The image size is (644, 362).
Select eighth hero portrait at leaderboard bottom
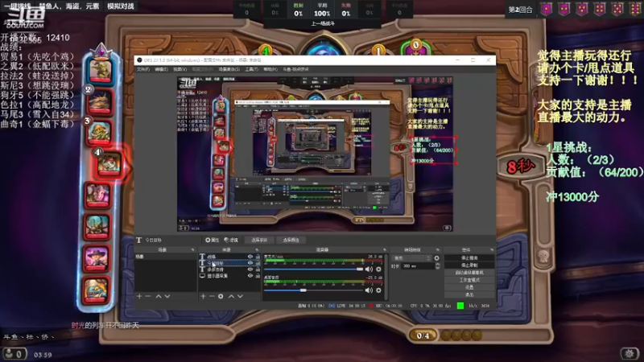97,290
